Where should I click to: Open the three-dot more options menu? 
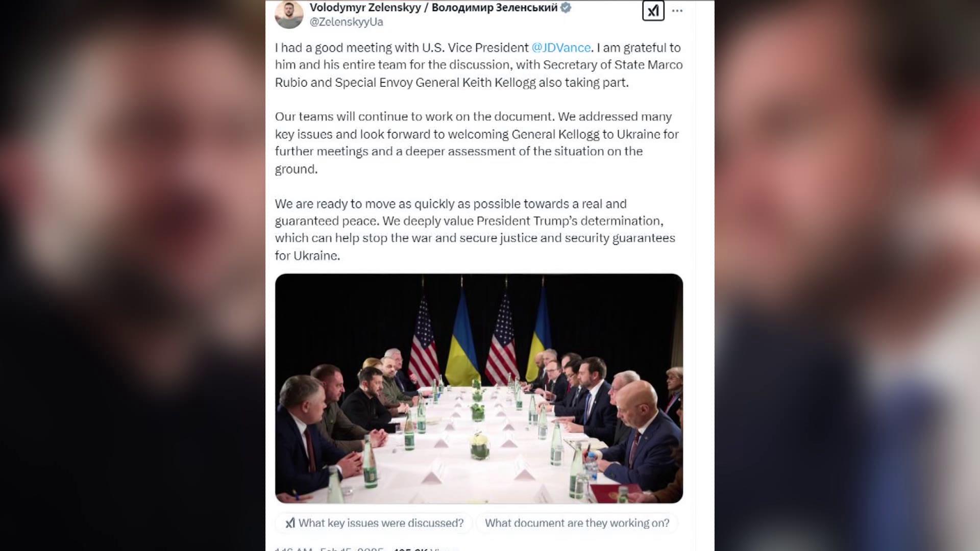pos(677,11)
